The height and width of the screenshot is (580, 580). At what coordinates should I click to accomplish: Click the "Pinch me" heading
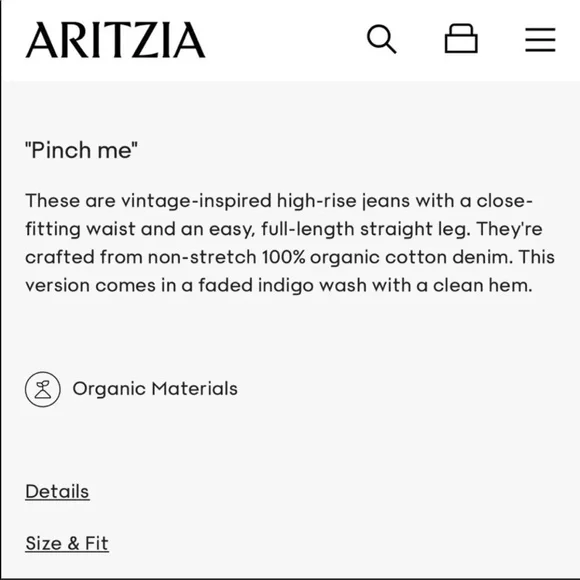coord(81,150)
